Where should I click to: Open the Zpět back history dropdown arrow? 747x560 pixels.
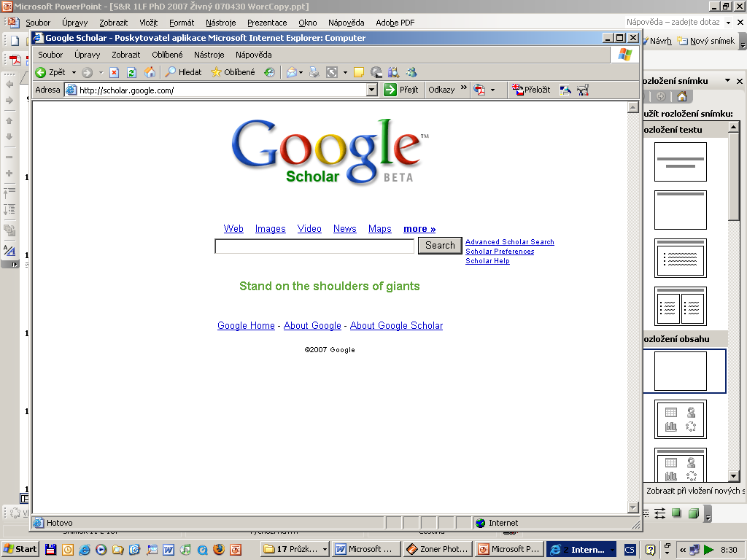point(74,72)
